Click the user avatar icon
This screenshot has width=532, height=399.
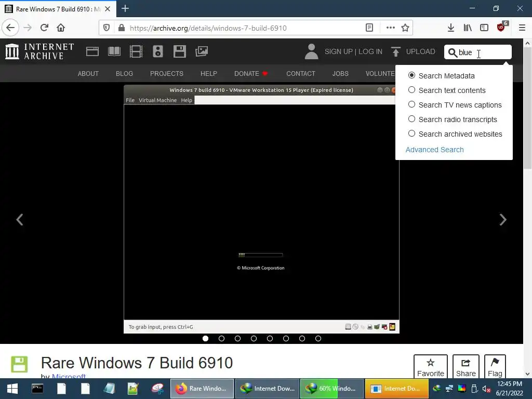click(312, 51)
